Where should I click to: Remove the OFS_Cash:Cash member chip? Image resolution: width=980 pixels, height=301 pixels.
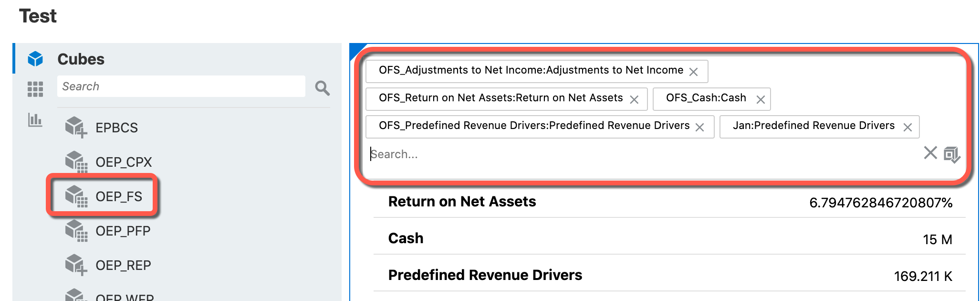(x=761, y=98)
